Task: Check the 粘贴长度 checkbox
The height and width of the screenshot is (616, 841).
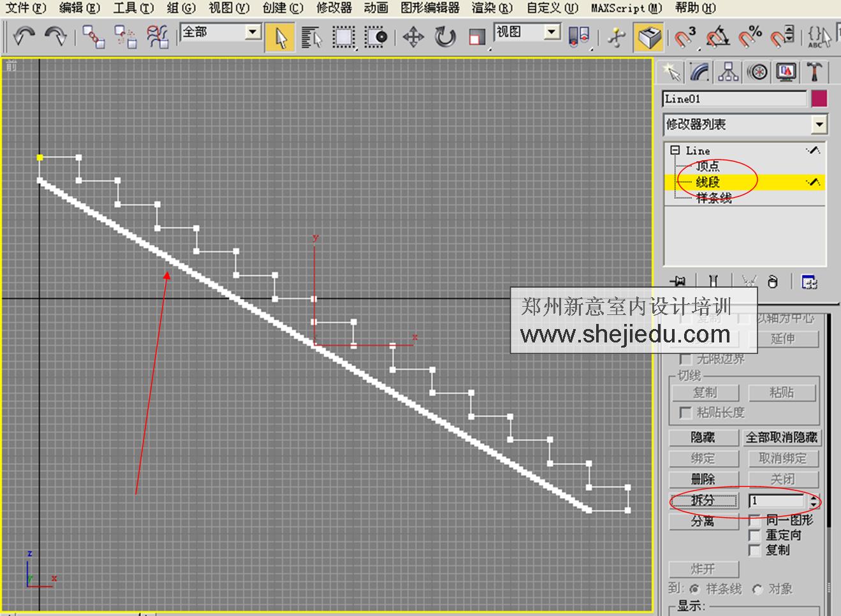Action: tap(685, 413)
